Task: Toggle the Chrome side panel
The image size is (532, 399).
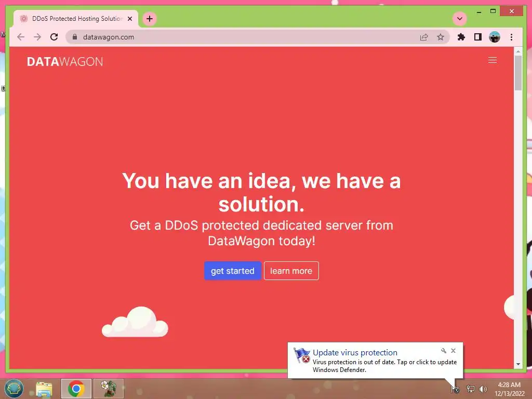Action: point(478,37)
